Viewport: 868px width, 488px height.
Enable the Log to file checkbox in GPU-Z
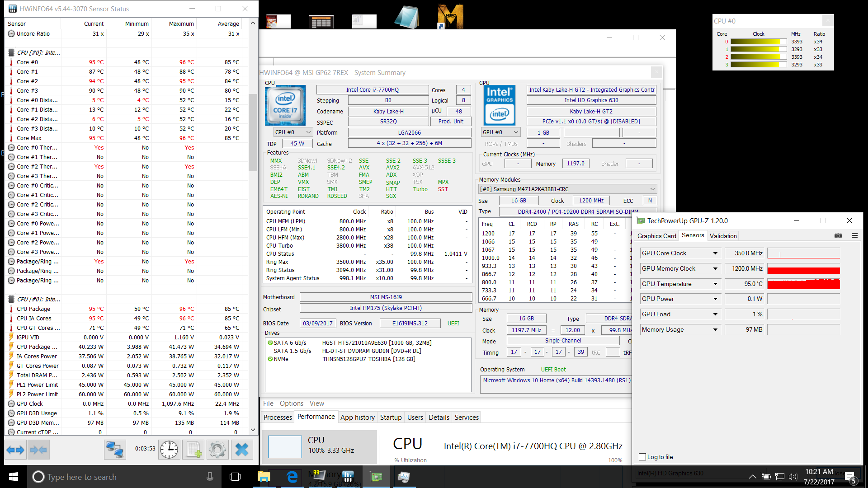point(642,457)
